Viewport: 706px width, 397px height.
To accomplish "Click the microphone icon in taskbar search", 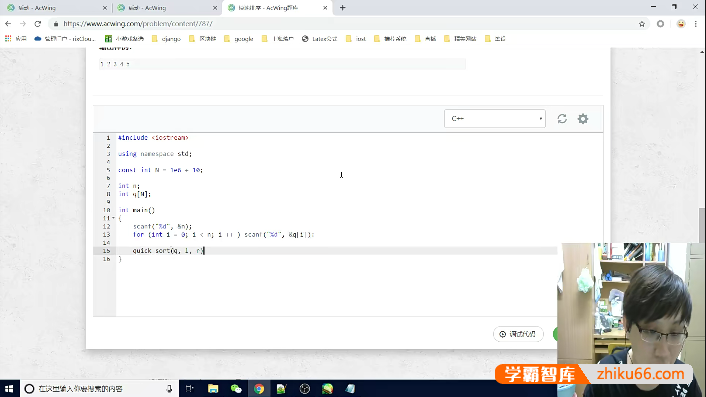I will pyautogui.click(x=169, y=388).
